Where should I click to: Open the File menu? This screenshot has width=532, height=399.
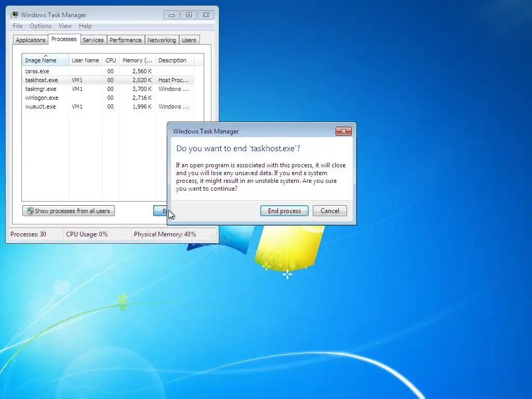click(18, 26)
